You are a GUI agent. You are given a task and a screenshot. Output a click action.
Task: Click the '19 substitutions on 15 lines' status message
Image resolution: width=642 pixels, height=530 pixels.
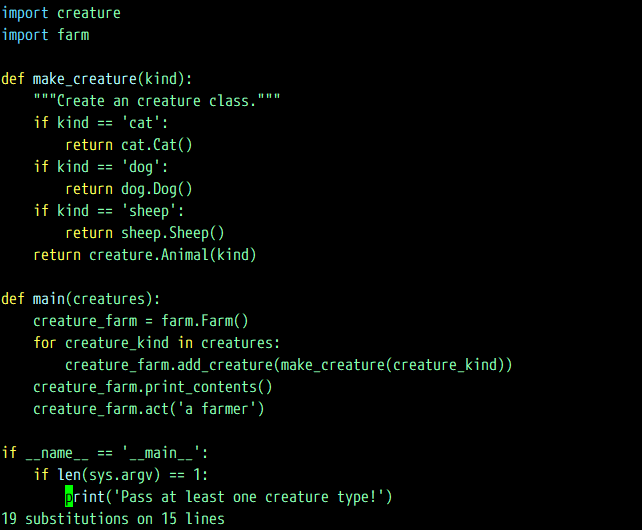tap(113, 519)
